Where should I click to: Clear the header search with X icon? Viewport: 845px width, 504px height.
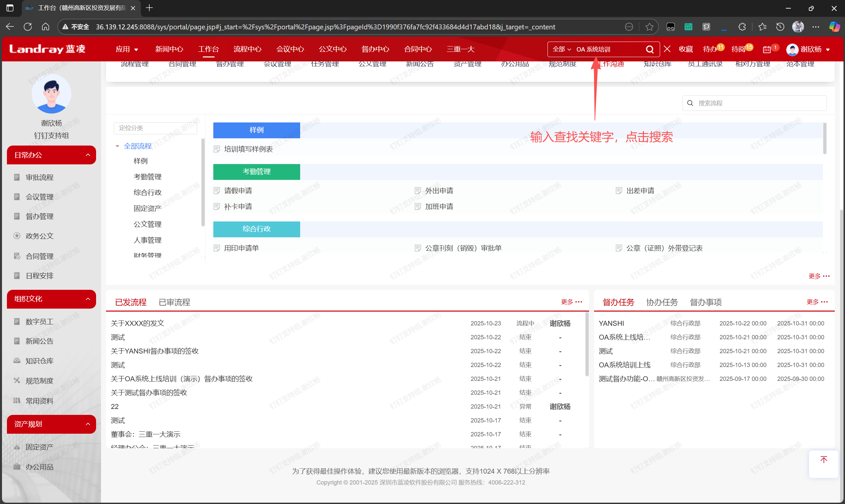tap(667, 49)
